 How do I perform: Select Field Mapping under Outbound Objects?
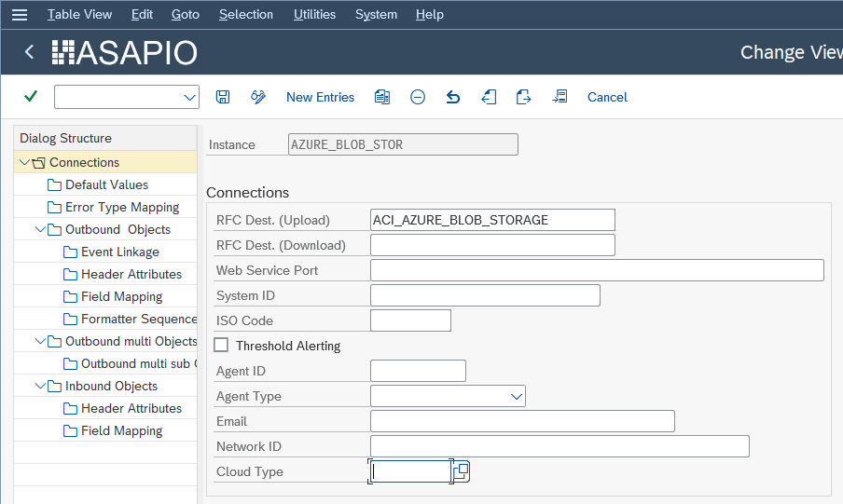coord(121,296)
